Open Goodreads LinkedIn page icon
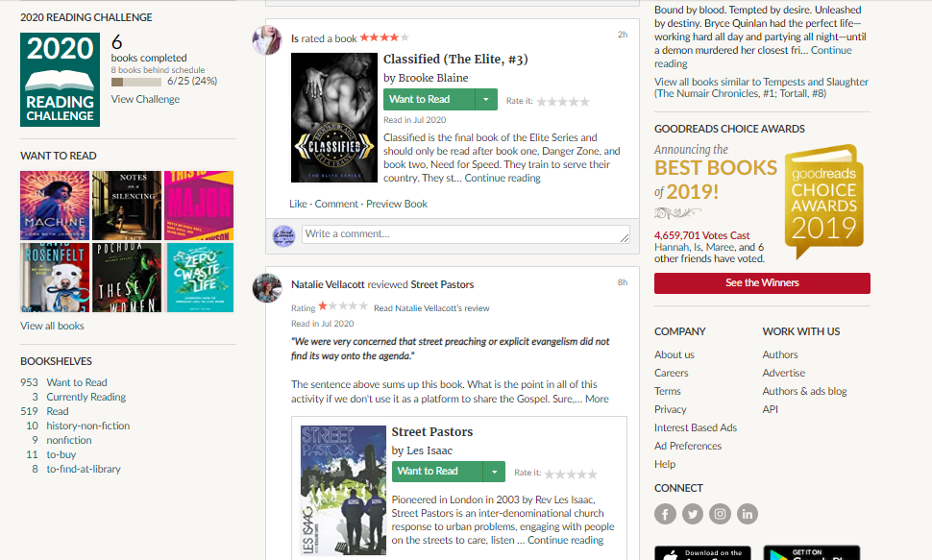The height and width of the screenshot is (560, 932). tap(748, 514)
